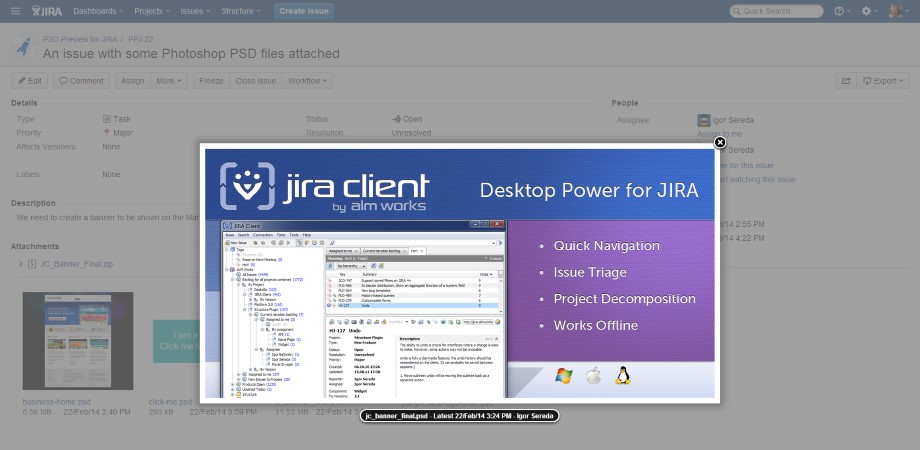Open PSD Preview for JIRA breadcrumb link
Viewport: 920px width, 450px height.
[80, 39]
